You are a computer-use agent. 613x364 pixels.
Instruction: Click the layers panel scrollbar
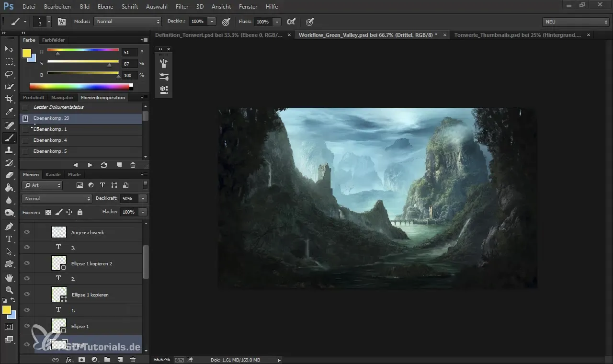pyautogui.click(x=146, y=262)
